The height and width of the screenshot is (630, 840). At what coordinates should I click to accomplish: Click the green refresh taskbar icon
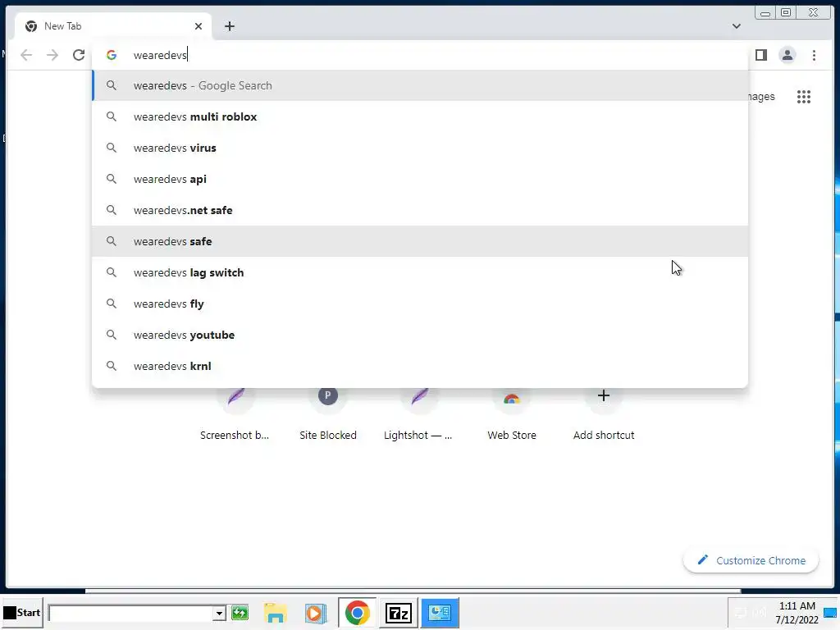(x=240, y=612)
